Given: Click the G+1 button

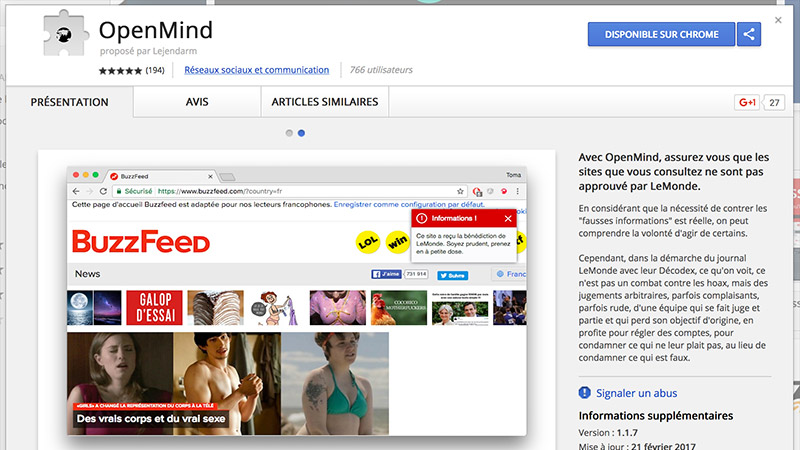Looking at the screenshot, I should click(x=747, y=103).
